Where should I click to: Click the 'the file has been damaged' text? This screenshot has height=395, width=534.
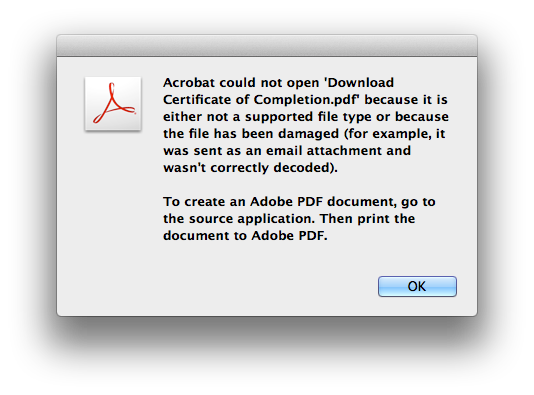pyautogui.click(x=251, y=134)
